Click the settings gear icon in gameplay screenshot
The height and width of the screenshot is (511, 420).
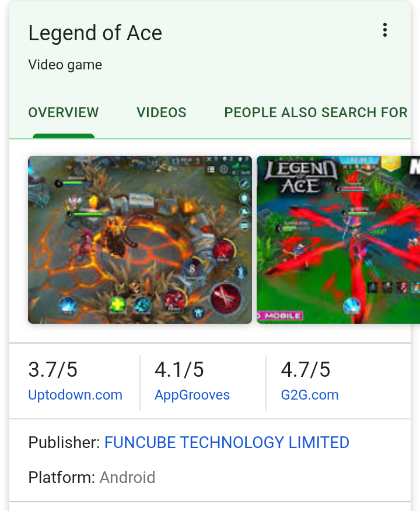[x=223, y=169]
